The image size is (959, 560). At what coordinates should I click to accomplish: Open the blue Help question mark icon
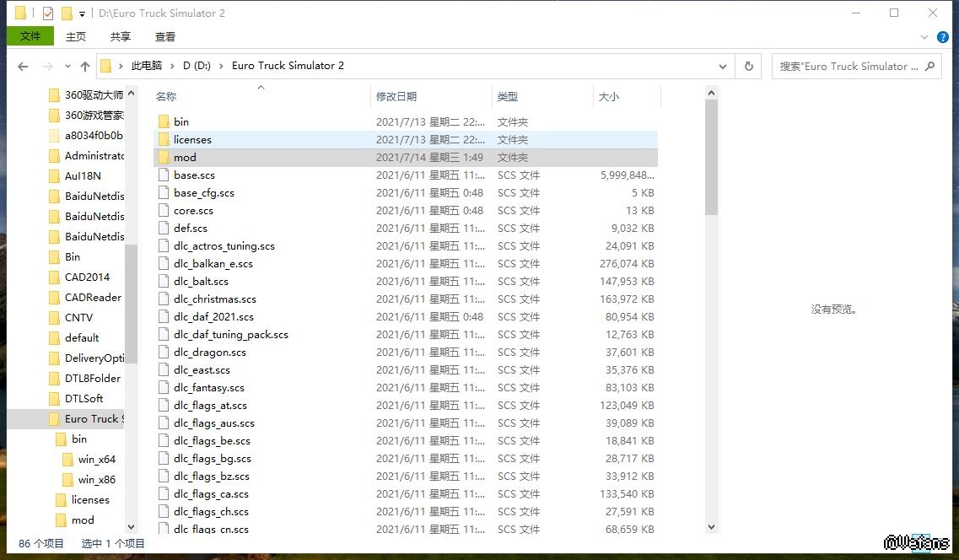[x=943, y=37]
